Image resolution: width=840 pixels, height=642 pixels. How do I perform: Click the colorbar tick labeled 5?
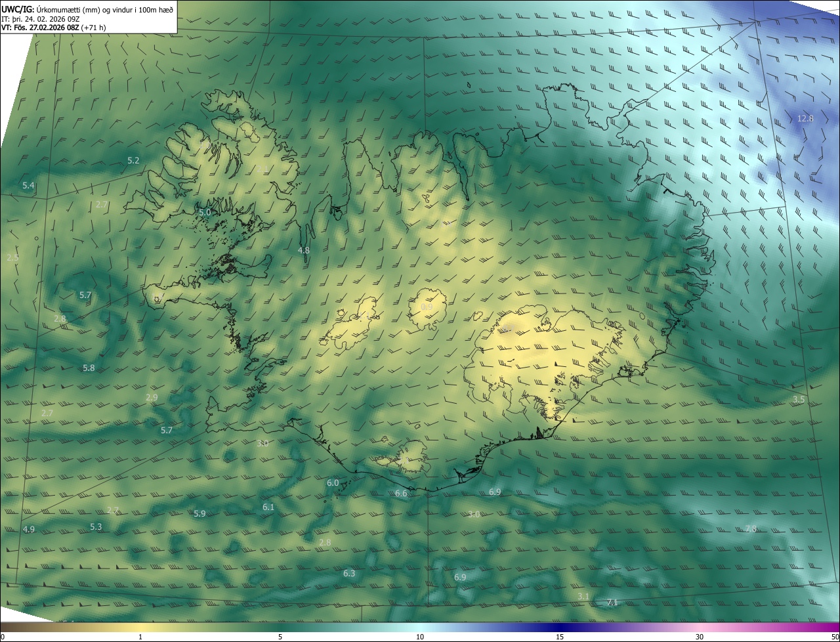280,637
